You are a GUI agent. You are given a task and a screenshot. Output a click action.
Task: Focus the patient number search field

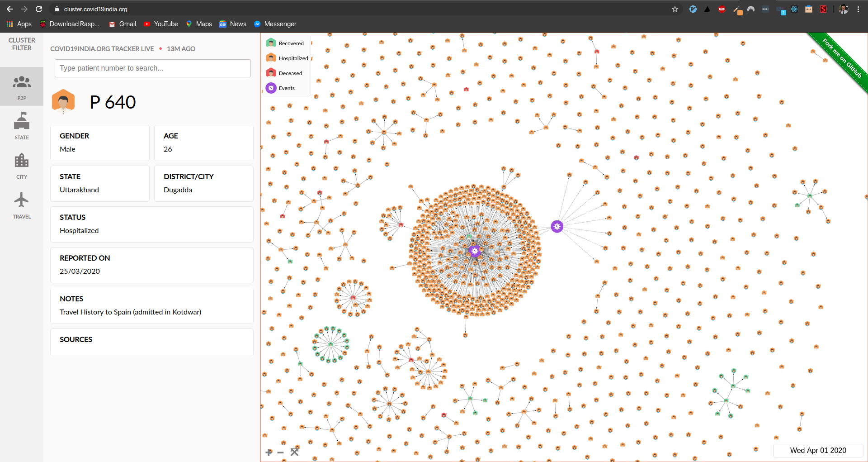(x=153, y=68)
